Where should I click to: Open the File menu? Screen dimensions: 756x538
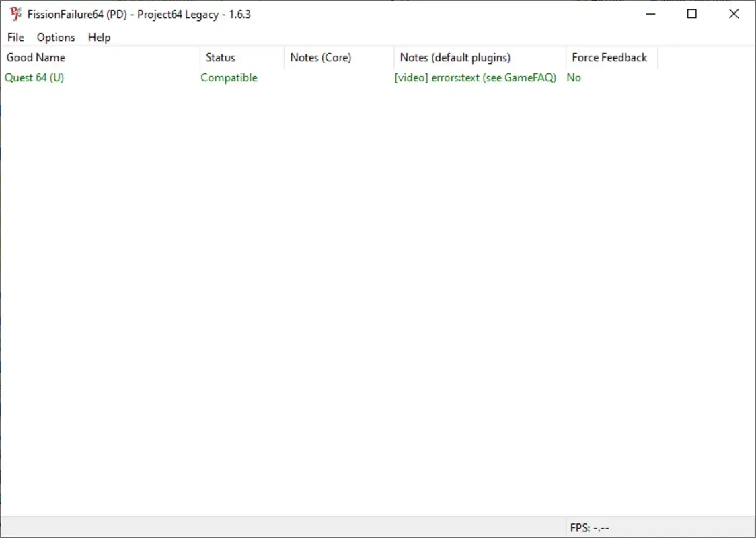(15, 37)
